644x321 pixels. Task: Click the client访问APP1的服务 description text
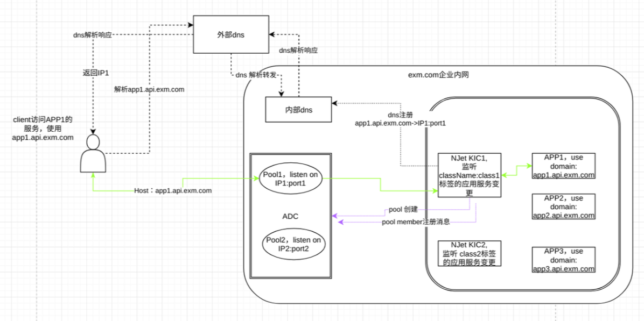(x=43, y=129)
